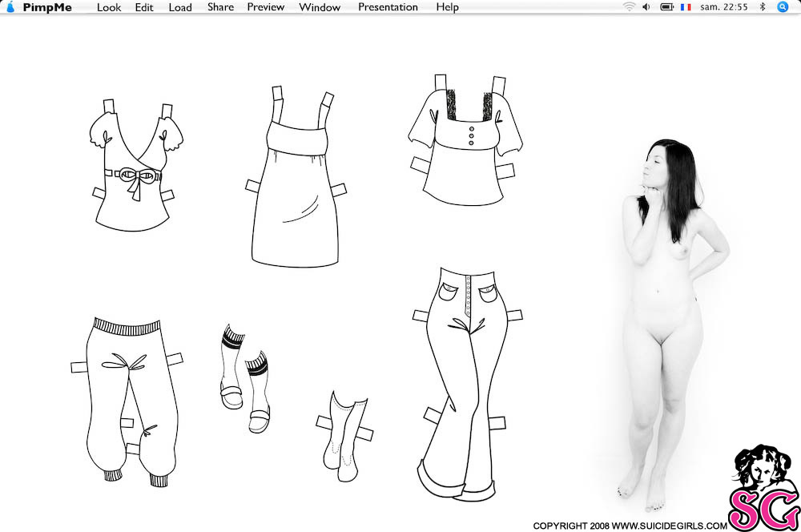Open the Preview menu

tap(266, 7)
